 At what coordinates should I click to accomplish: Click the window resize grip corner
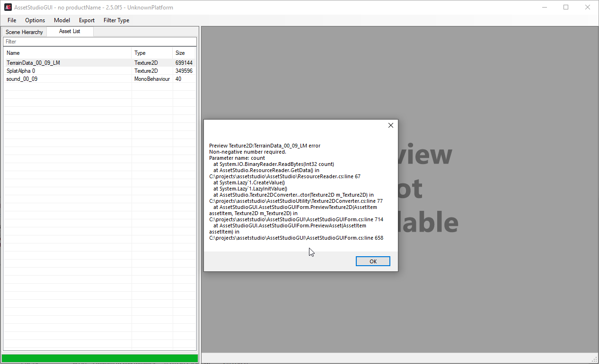pos(596,361)
